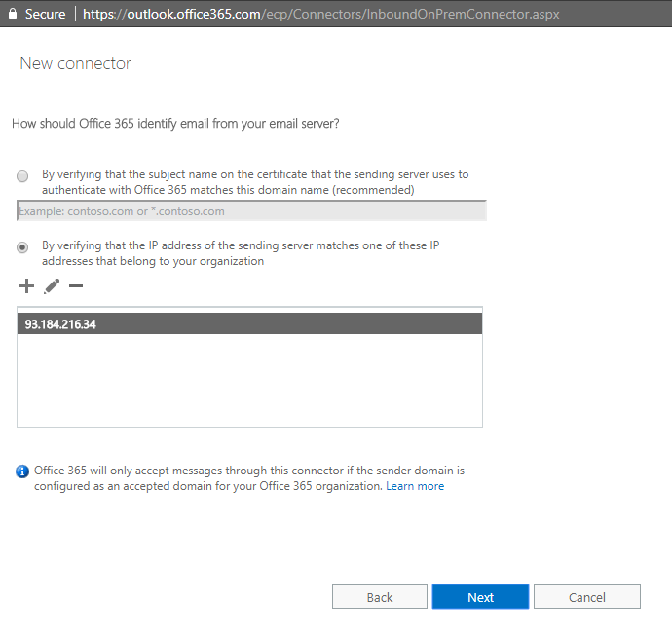Screen dimensions: 672x641
Task: Open the Learn more link
Action: coord(415,486)
